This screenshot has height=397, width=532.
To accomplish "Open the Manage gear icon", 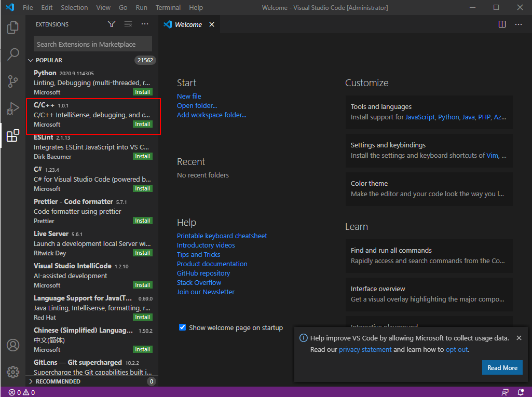I will pyautogui.click(x=13, y=372).
